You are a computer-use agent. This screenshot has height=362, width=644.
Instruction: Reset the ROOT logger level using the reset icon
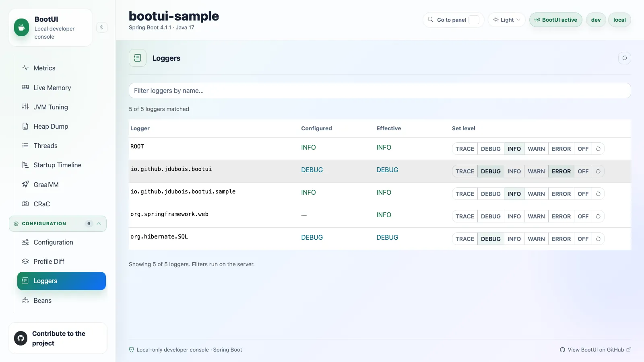click(598, 149)
